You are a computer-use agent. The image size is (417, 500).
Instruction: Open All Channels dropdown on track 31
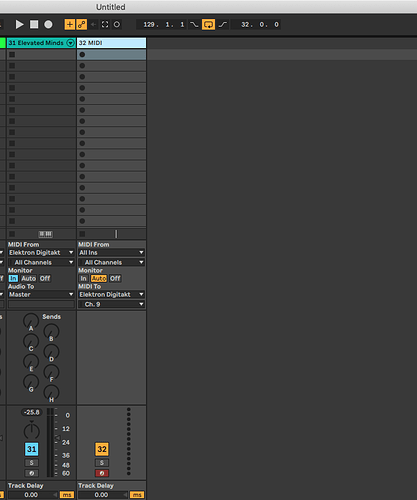(41, 262)
